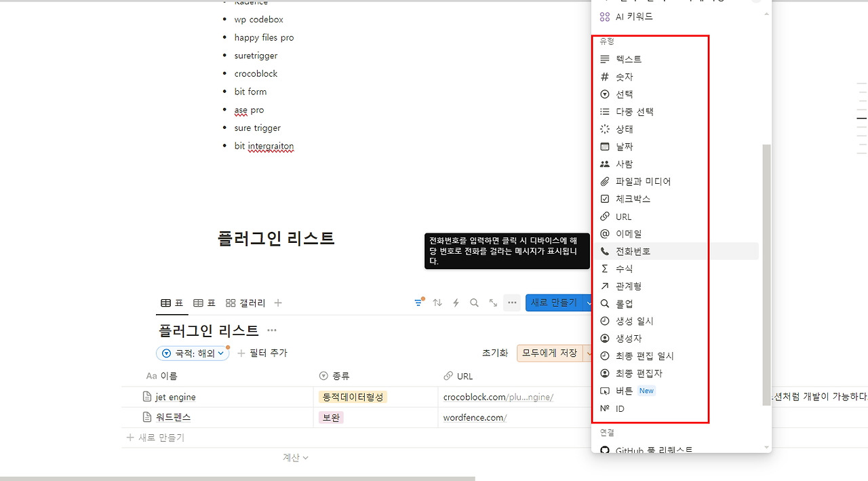The height and width of the screenshot is (481, 868).
Task: Switch to the 갤러리 view tab
Action: (x=244, y=303)
